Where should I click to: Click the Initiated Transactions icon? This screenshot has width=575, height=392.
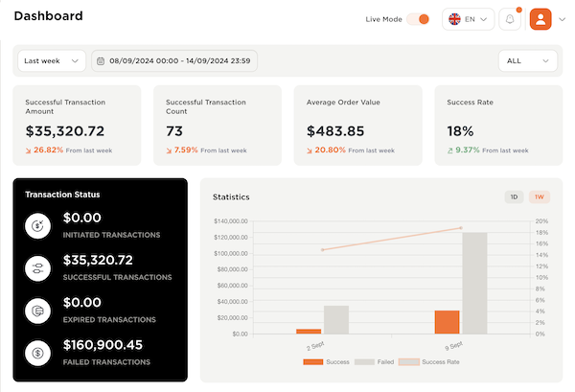coord(37,226)
